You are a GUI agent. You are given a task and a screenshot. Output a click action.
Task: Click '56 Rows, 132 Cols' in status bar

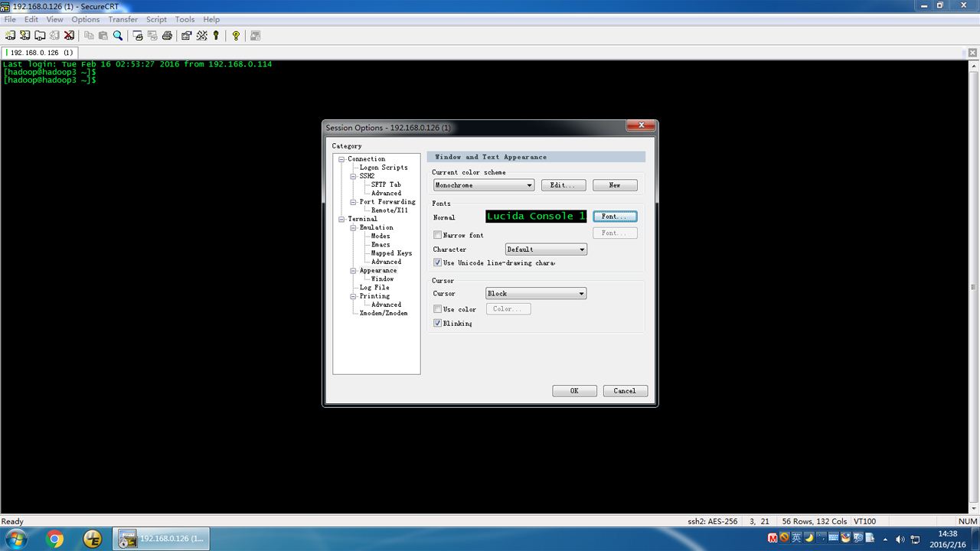click(814, 521)
